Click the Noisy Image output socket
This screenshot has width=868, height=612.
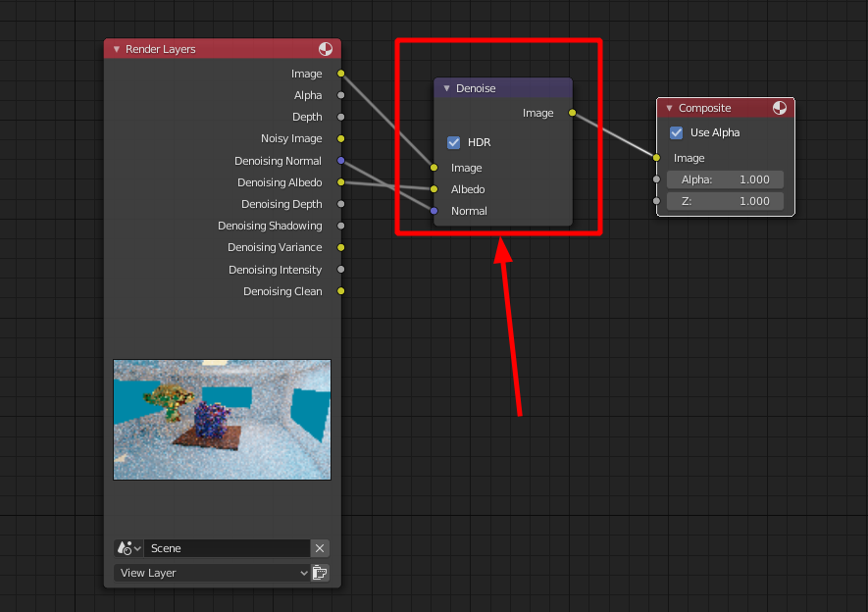click(x=341, y=138)
